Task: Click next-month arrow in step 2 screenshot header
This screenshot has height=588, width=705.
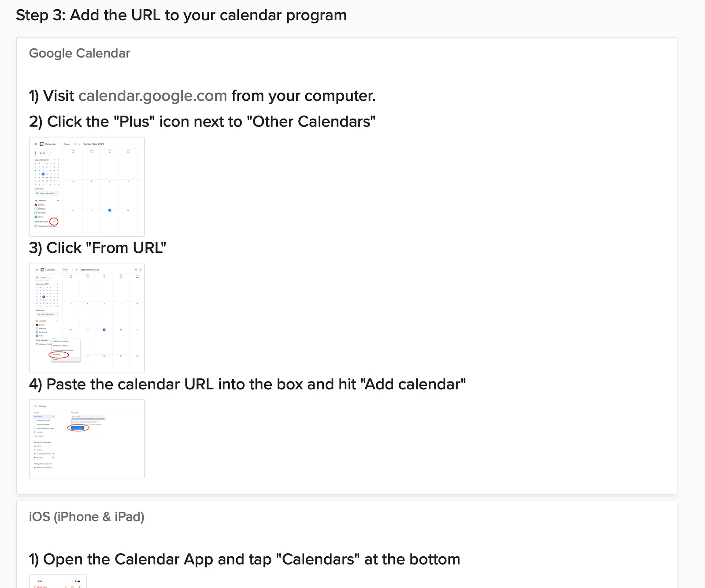Action: point(79,144)
